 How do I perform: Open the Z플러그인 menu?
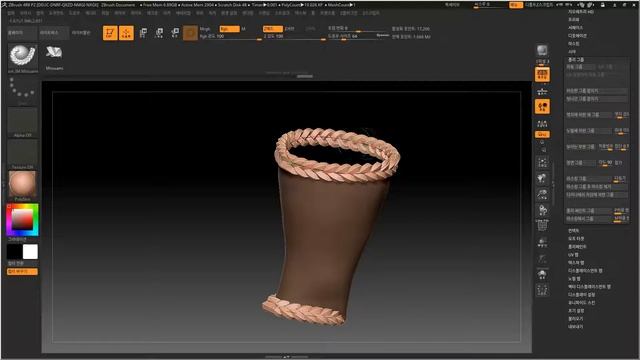click(348, 13)
